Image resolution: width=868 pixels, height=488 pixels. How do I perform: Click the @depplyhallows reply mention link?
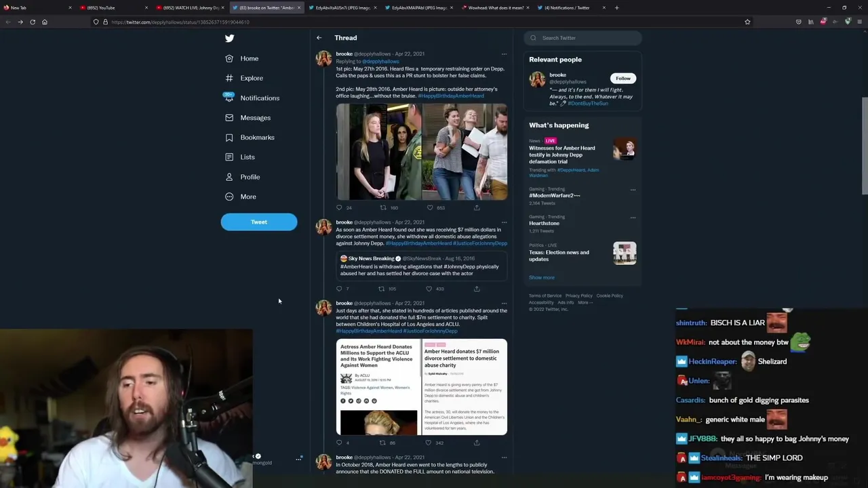point(380,62)
